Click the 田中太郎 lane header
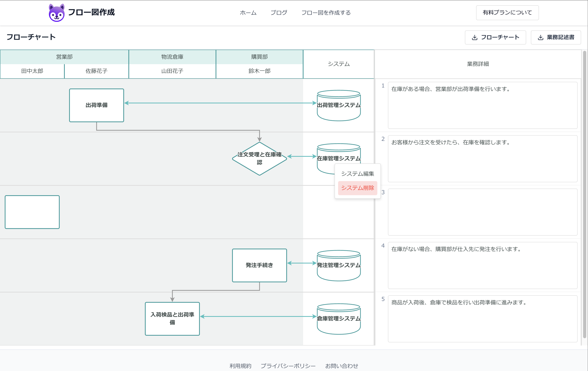 pos(32,71)
